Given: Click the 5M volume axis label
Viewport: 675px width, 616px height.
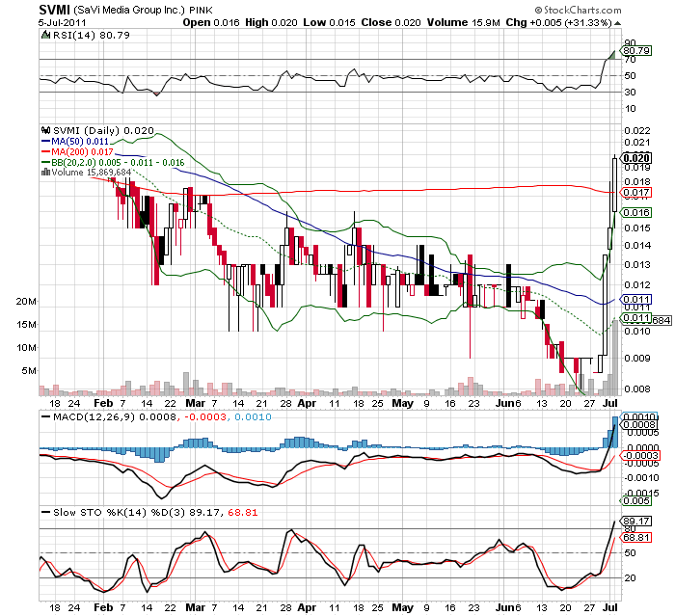Looking at the screenshot, I should [28, 370].
